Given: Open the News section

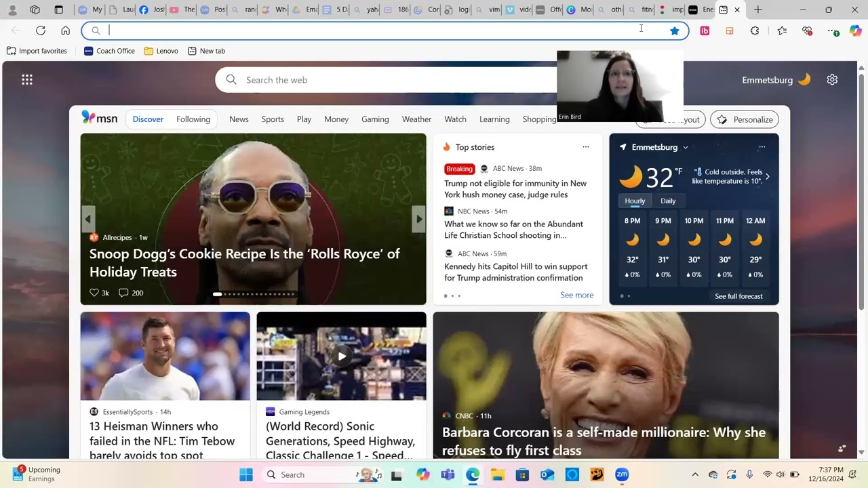Looking at the screenshot, I should [x=239, y=119].
